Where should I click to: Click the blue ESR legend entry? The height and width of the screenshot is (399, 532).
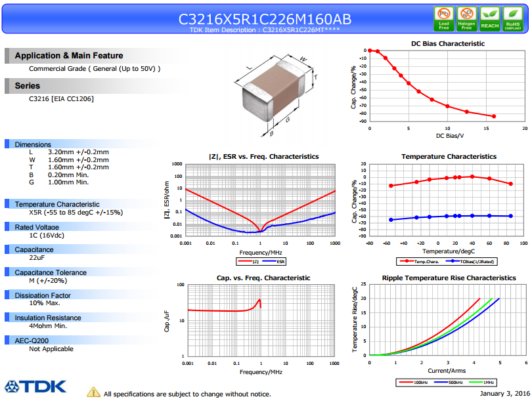(273, 261)
